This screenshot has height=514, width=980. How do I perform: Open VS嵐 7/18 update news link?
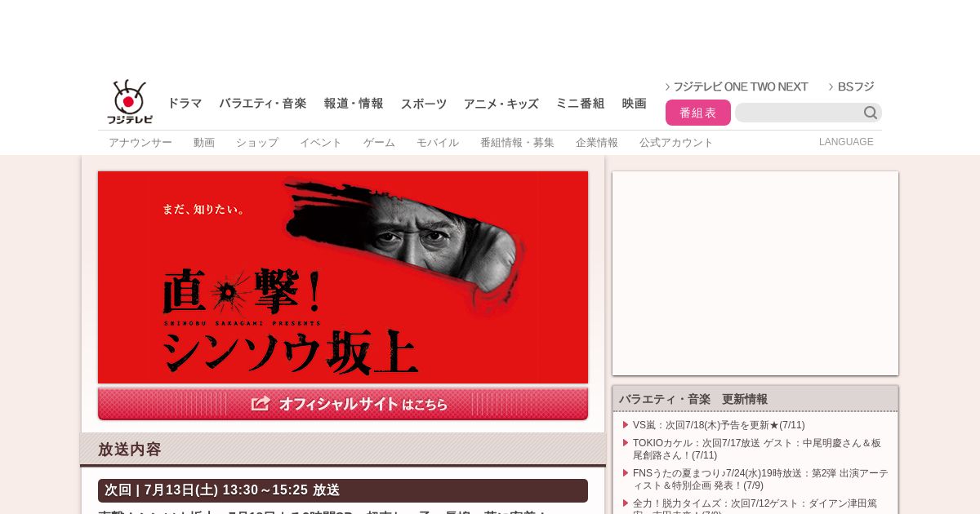point(719,425)
